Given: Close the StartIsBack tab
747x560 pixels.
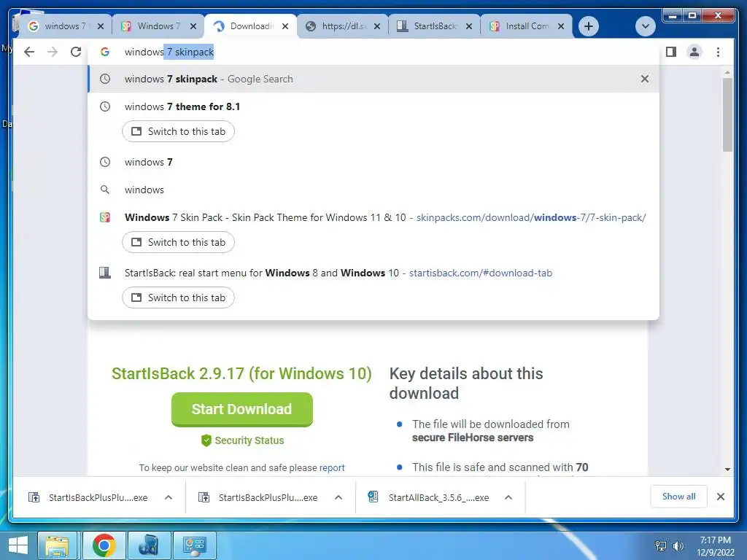Looking at the screenshot, I should 469,26.
